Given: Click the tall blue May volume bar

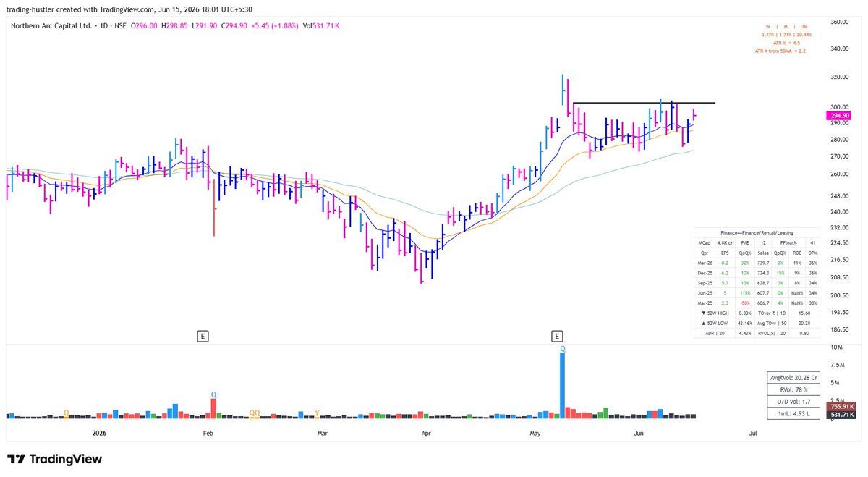Looking at the screenshot, I should coord(562,385).
